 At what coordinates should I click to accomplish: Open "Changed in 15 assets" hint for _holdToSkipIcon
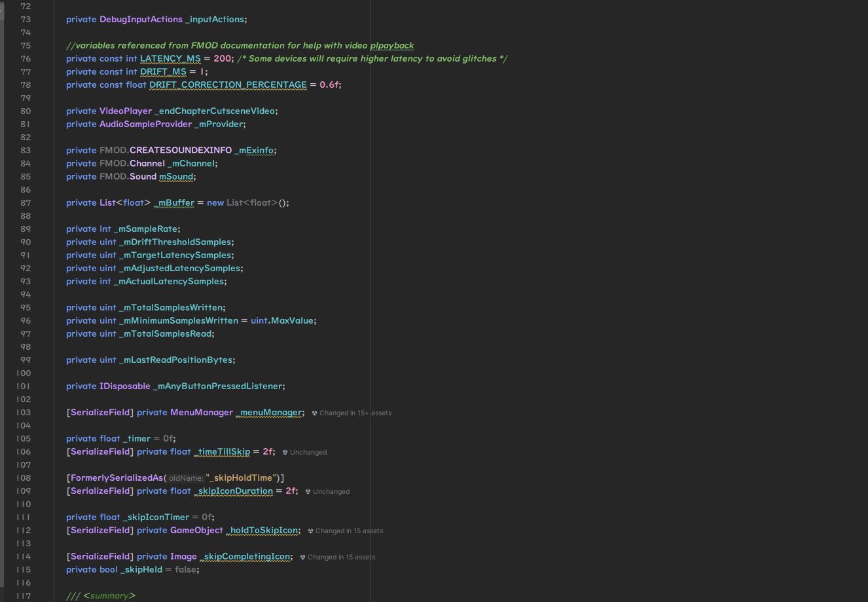(x=349, y=531)
